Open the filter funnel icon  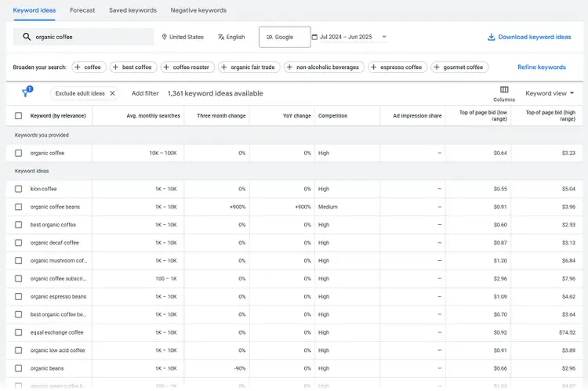(x=26, y=92)
